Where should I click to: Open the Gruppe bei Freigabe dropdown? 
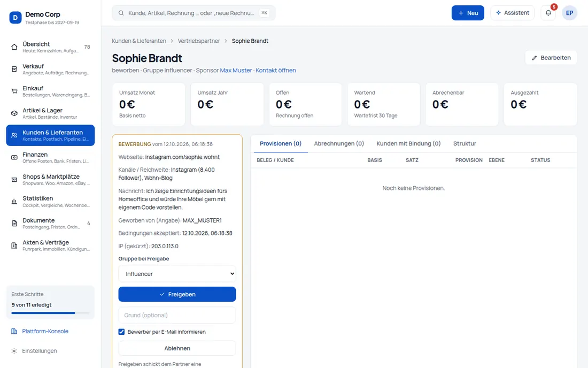(177, 274)
